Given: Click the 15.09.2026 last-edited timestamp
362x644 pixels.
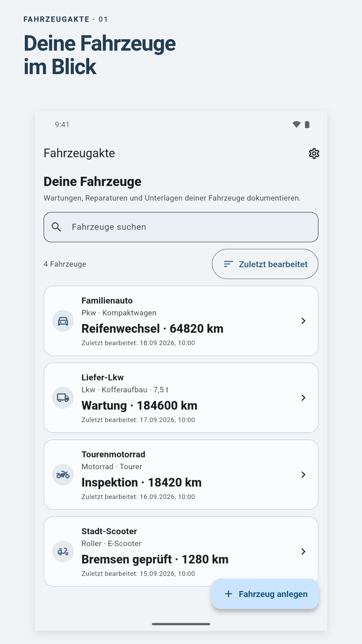Looking at the screenshot, I should 138,574.
